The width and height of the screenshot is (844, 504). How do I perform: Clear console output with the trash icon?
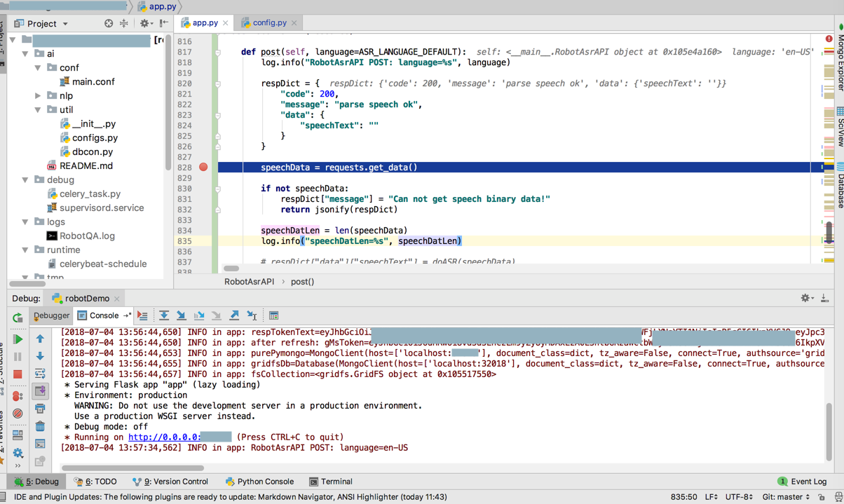coord(40,426)
